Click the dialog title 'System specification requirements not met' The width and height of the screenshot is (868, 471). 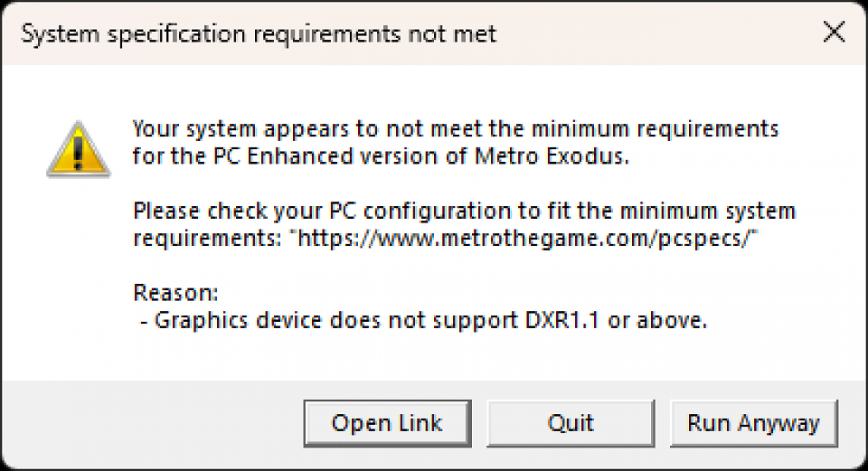pos(259,34)
